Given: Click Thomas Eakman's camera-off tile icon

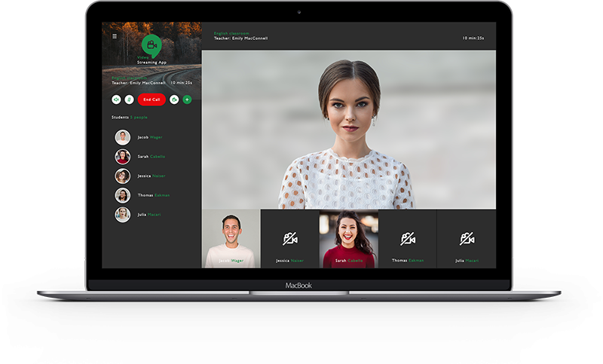Looking at the screenshot, I should tap(407, 238).
